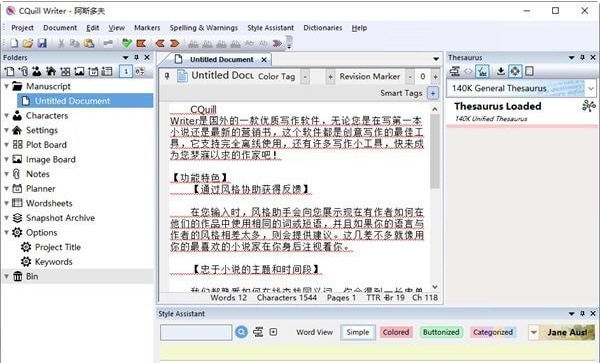
Task: Click the orange bookmark marker icon
Action: pyautogui.click(x=141, y=43)
